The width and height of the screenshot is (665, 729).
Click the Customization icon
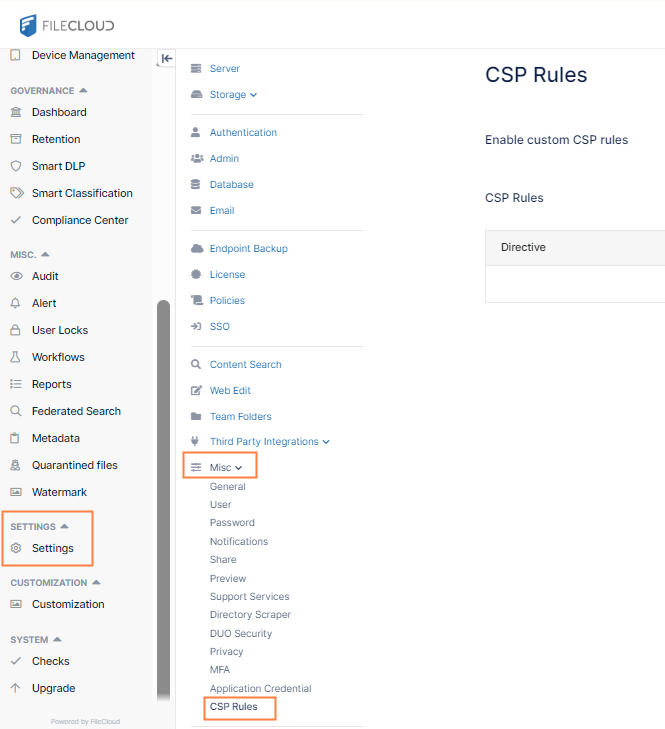coord(16,604)
